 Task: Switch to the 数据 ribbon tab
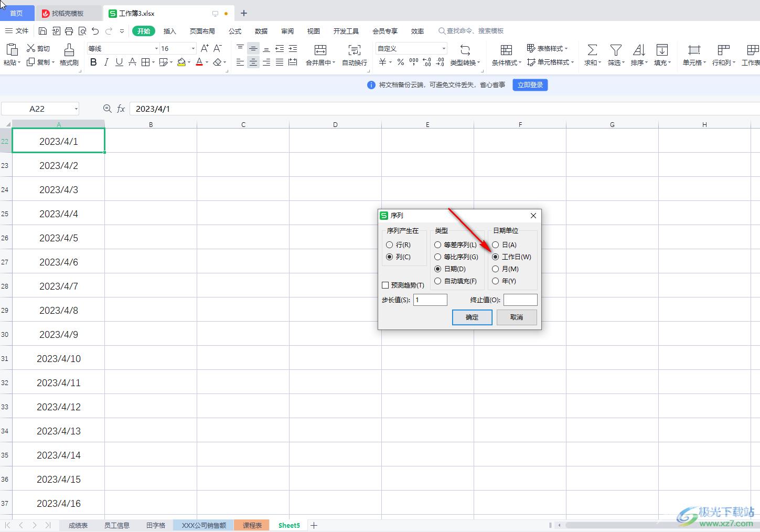pos(261,31)
